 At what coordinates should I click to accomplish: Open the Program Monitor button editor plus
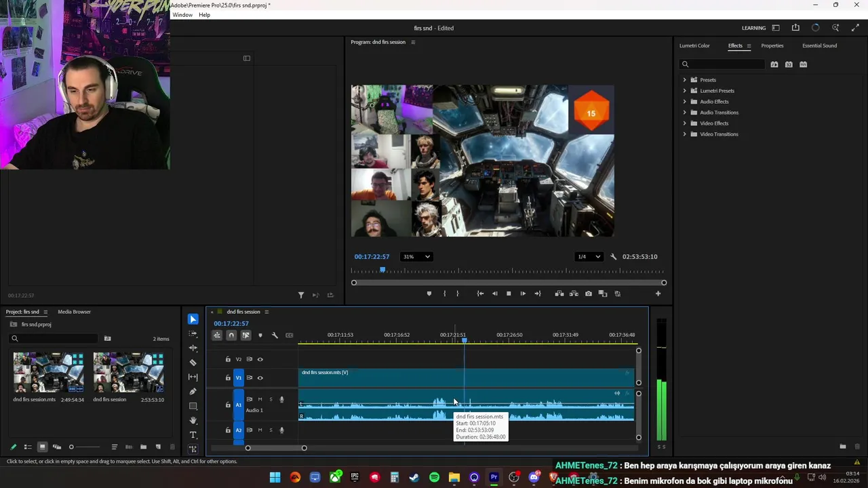pyautogui.click(x=658, y=293)
